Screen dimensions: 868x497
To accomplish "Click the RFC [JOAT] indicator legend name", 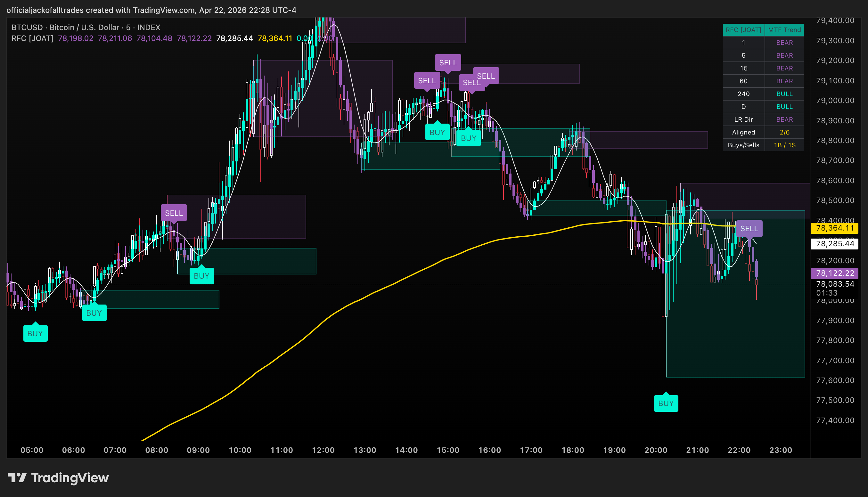I will (32, 38).
